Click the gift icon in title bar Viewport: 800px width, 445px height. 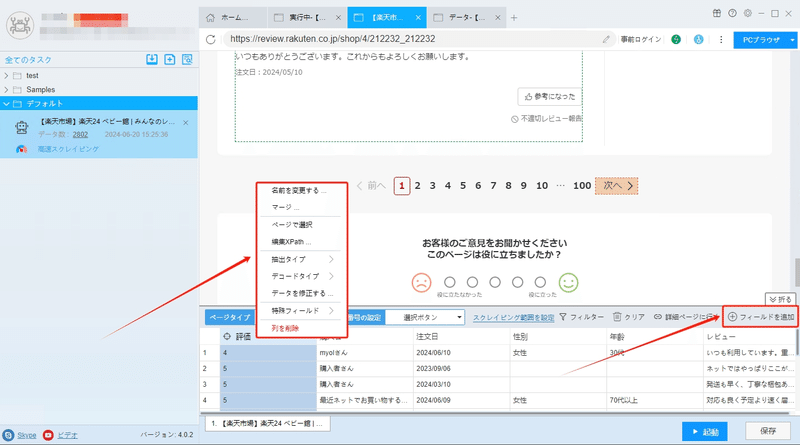(x=717, y=13)
